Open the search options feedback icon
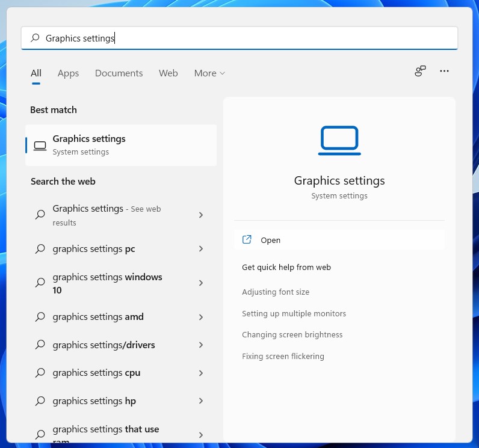Viewport: 479px width, 448px height. click(420, 72)
